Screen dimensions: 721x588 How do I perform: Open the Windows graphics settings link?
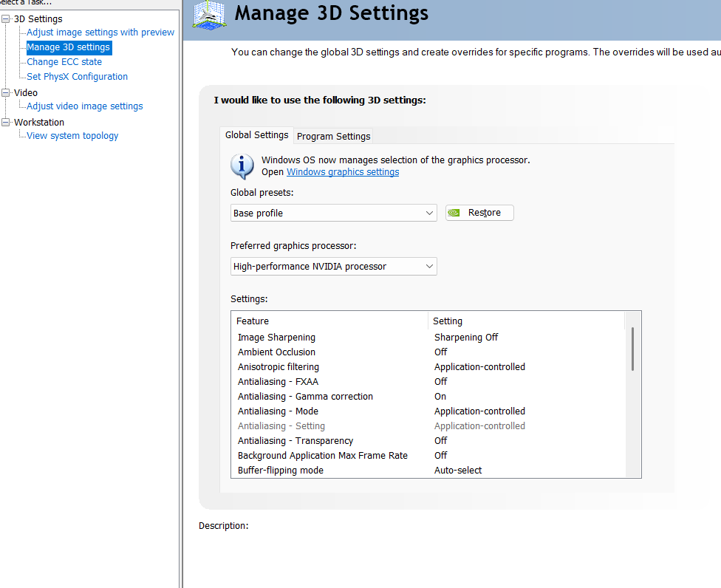343,172
